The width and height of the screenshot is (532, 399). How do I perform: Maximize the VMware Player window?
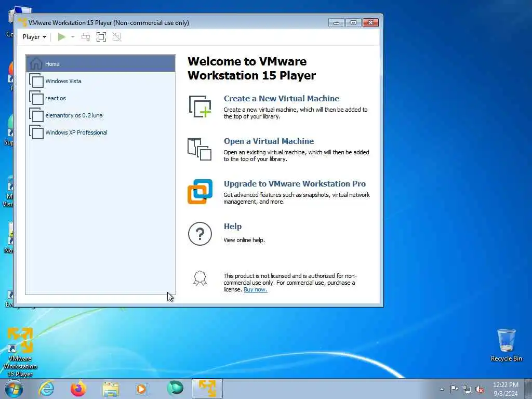pyautogui.click(x=353, y=23)
